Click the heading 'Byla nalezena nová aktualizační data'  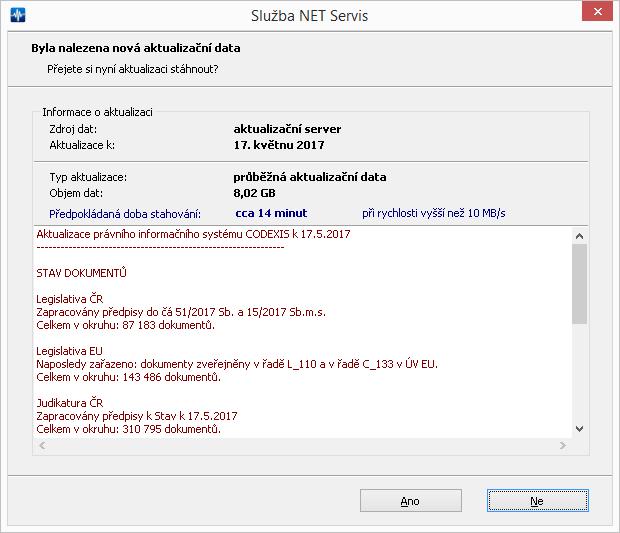click(x=136, y=48)
